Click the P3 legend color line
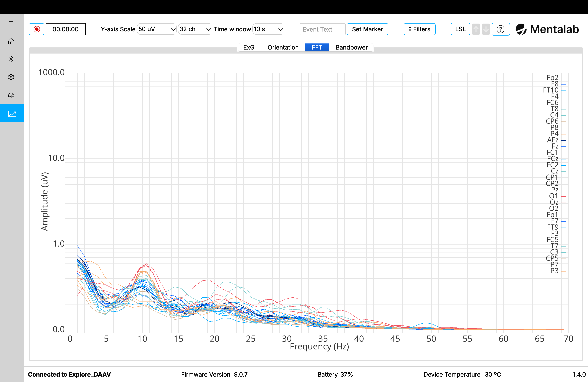 [564, 271]
